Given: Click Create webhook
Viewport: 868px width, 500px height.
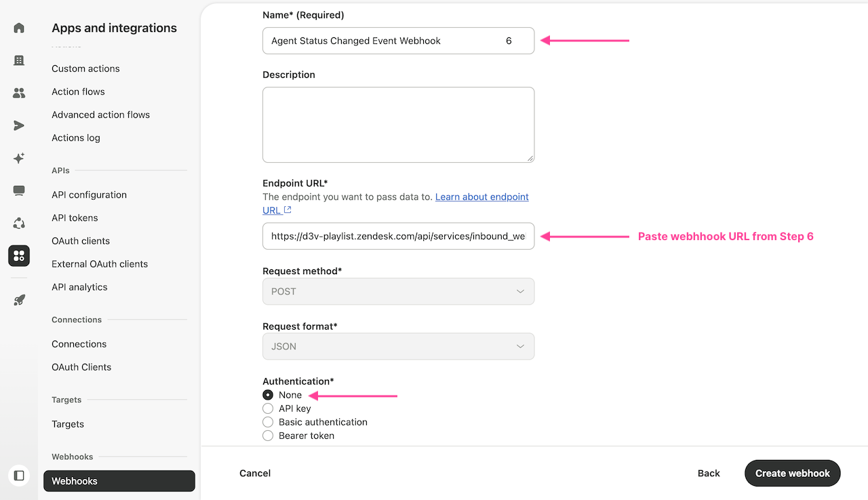Looking at the screenshot, I should (x=793, y=474).
